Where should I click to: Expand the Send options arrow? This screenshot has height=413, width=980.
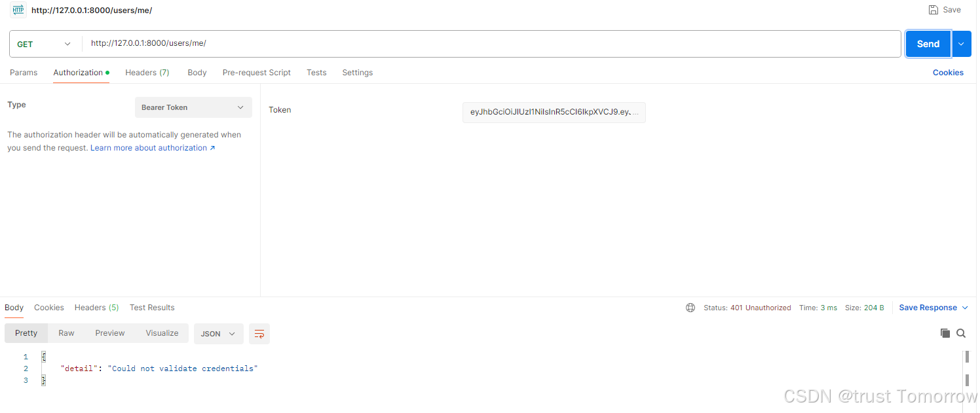click(x=961, y=44)
